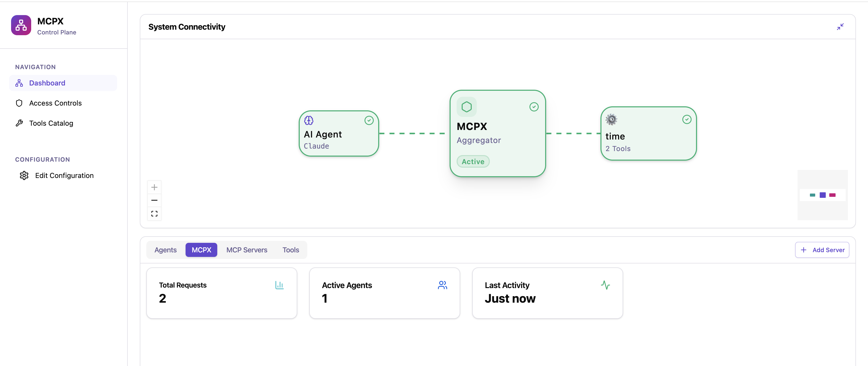The image size is (868, 366).
Task: Zoom in on the connectivity diagram
Action: [x=154, y=187]
